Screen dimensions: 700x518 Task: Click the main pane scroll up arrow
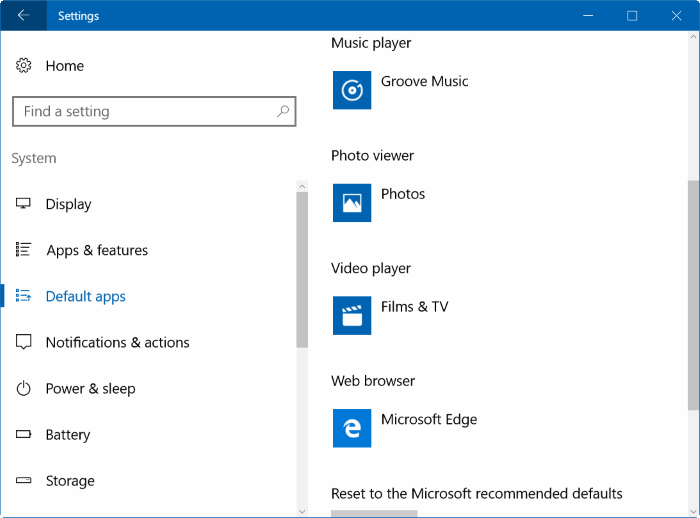693,38
